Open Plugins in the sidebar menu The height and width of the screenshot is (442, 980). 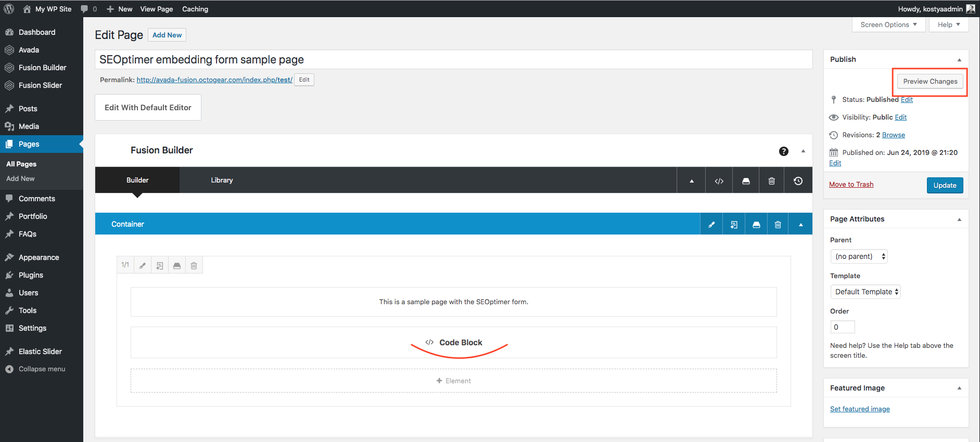pos(31,275)
